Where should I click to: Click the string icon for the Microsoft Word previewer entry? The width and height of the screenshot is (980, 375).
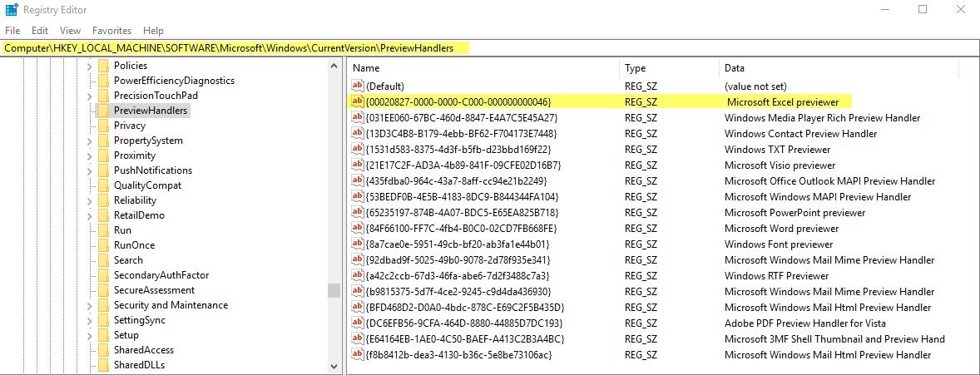(x=358, y=229)
